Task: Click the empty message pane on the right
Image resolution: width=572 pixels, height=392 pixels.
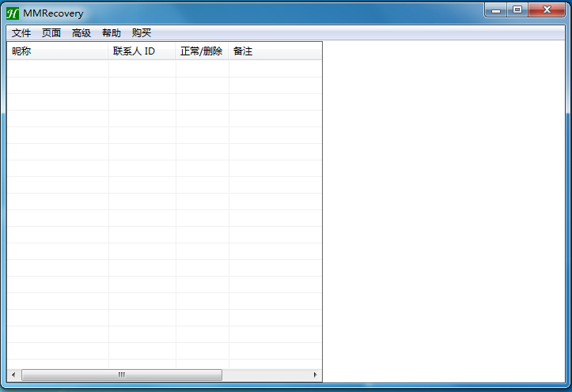Action: pos(445,212)
